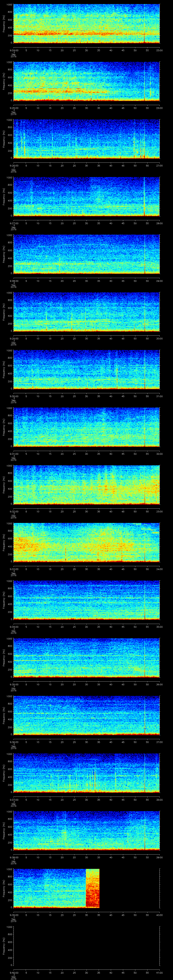This screenshot has height=980, width=173.
Task: Click the spectrogram panel starting at 9:33:00
Action: pyautogui.click(x=86, y=543)
